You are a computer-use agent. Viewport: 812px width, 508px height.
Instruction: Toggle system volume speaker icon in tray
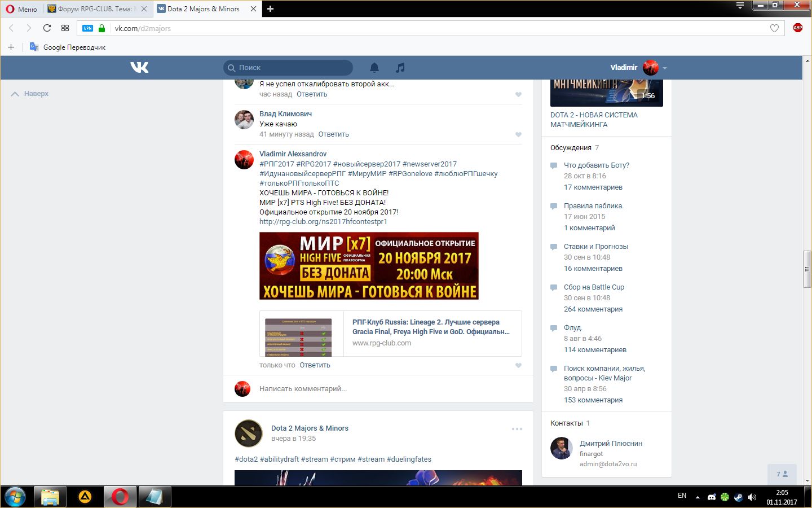click(x=752, y=497)
